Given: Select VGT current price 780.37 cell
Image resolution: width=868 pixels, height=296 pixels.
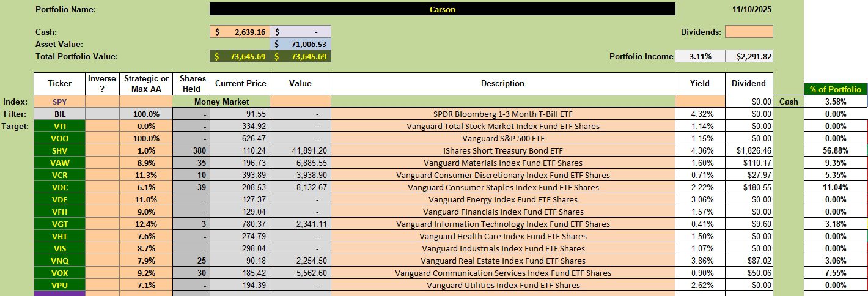Looking at the screenshot, I should pyautogui.click(x=239, y=224).
